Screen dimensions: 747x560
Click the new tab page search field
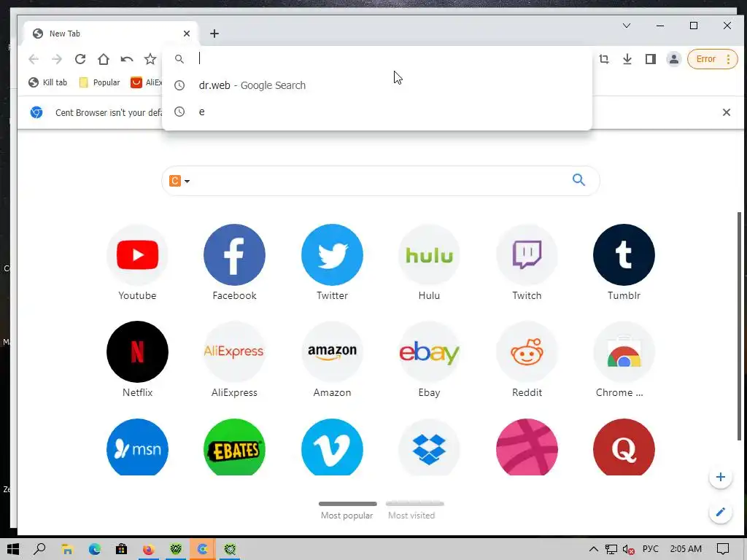pyautogui.click(x=380, y=181)
